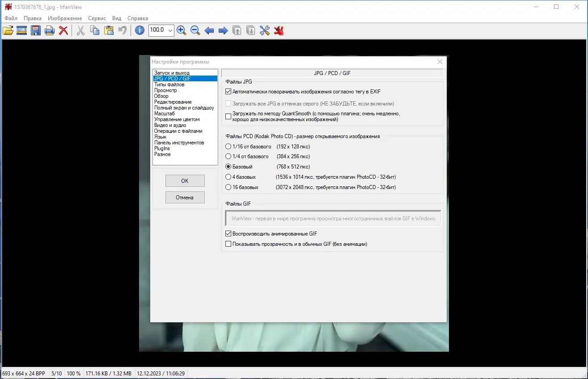588x379 pixels.
Task: Click the Cut scissors icon
Action: coord(80,30)
